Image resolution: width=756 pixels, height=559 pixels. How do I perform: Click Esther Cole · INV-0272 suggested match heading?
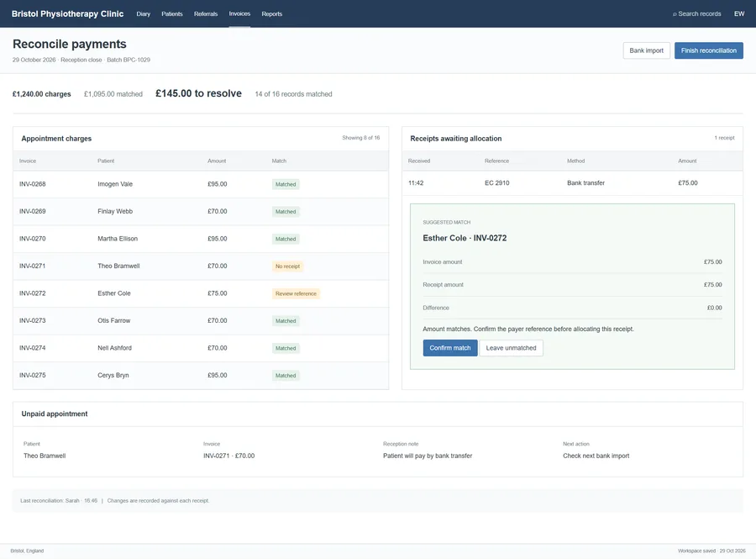point(465,238)
